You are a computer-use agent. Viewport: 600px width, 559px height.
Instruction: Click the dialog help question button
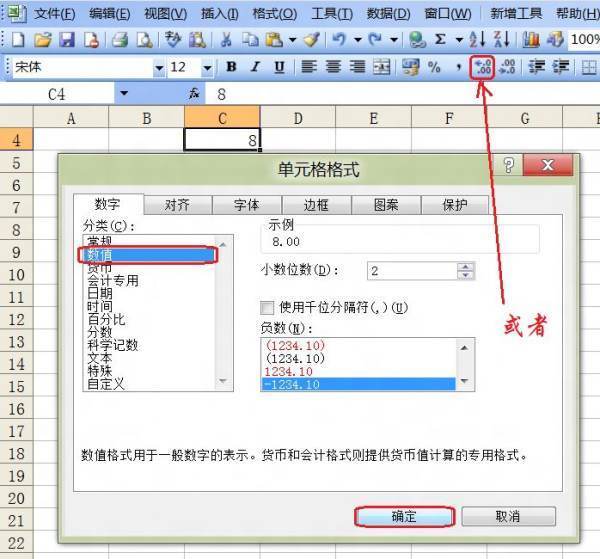coord(509,165)
